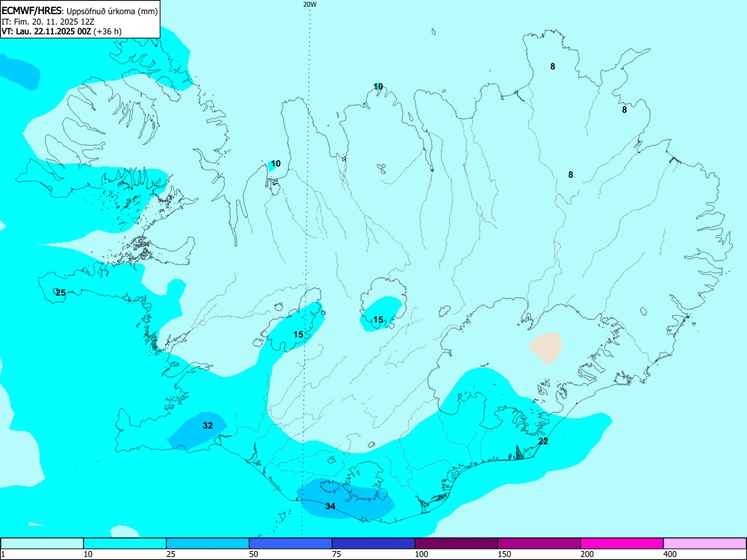Screen dimensions: 747x560
Task: Click the legend label 150
Action: pos(503,554)
